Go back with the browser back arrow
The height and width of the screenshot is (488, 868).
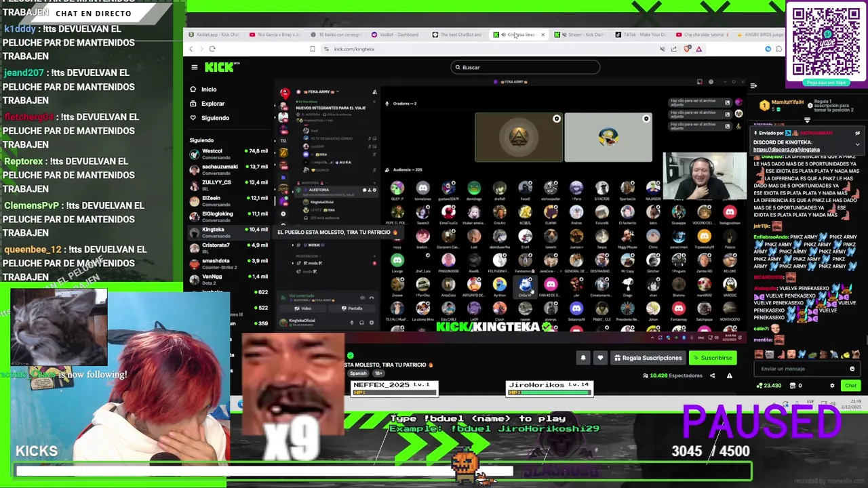point(191,49)
